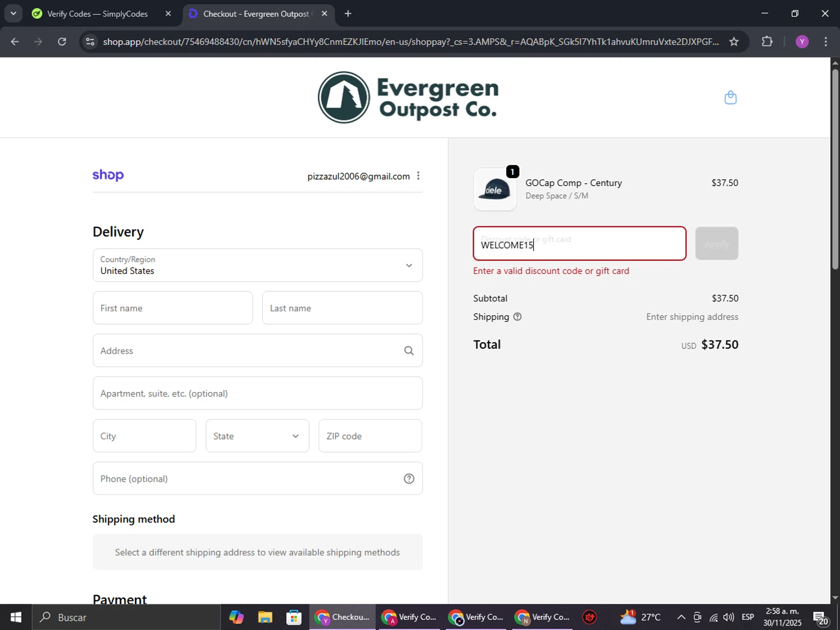This screenshot has width=840, height=630.
Task: Open account options three-dot menu beside email
Action: (x=418, y=176)
